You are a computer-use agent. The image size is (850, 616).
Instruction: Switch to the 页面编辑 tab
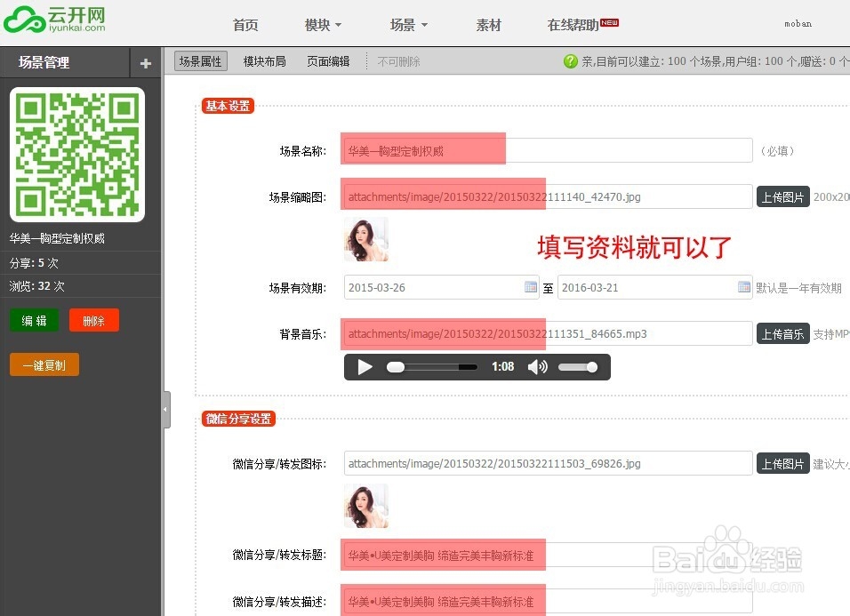[327, 62]
